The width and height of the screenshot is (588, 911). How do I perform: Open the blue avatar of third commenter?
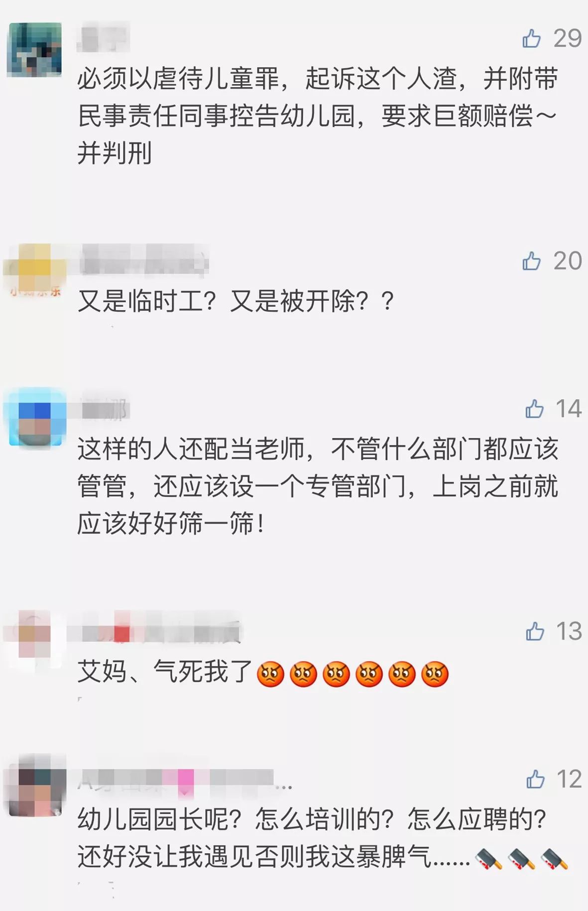pos(34,417)
